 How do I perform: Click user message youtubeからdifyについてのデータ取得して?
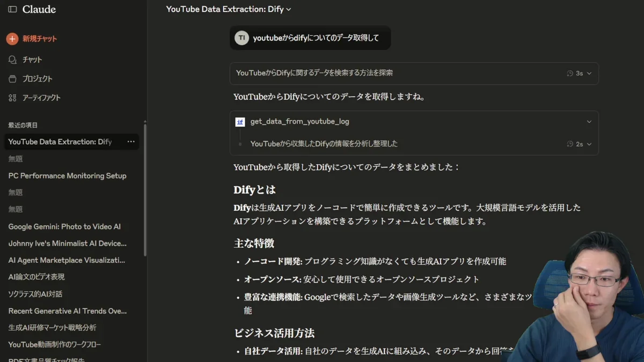316,38
